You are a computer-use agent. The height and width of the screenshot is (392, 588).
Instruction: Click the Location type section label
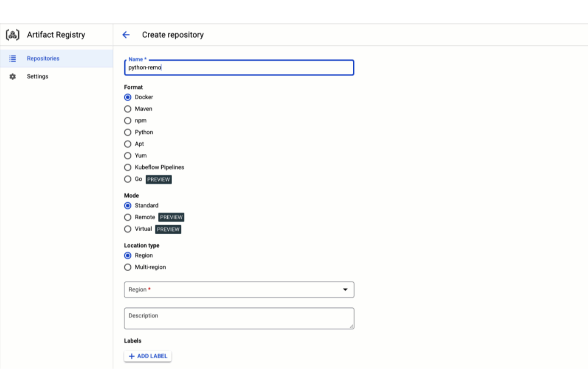pos(141,245)
